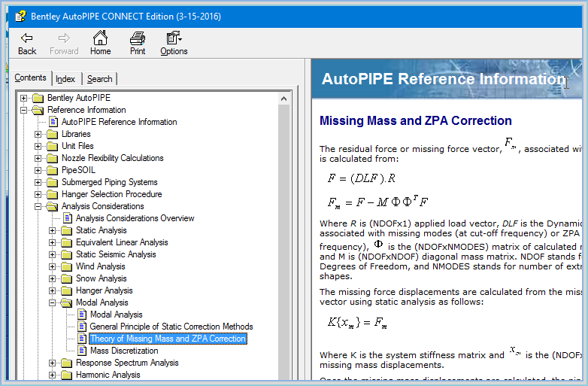Viewport: 588px width, 386px height.
Task: Click General Principle topic page icon
Action: [x=82, y=327]
